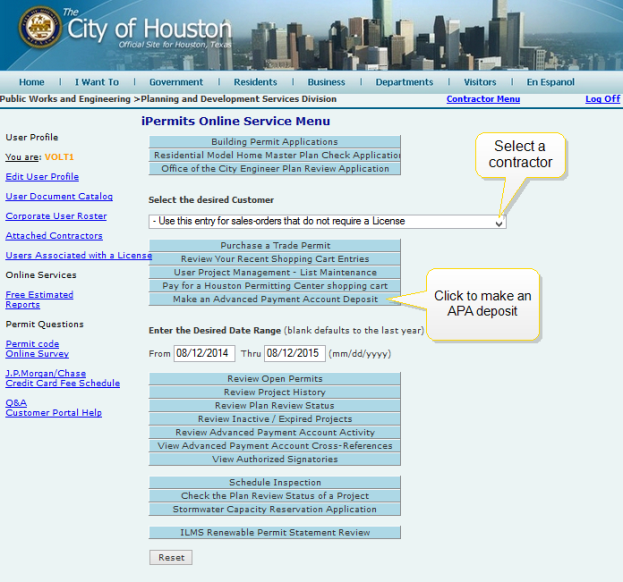Expand the desired Customer dropdown
Image resolution: width=623 pixels, height=582 pixels.
[x=327, y=221]
